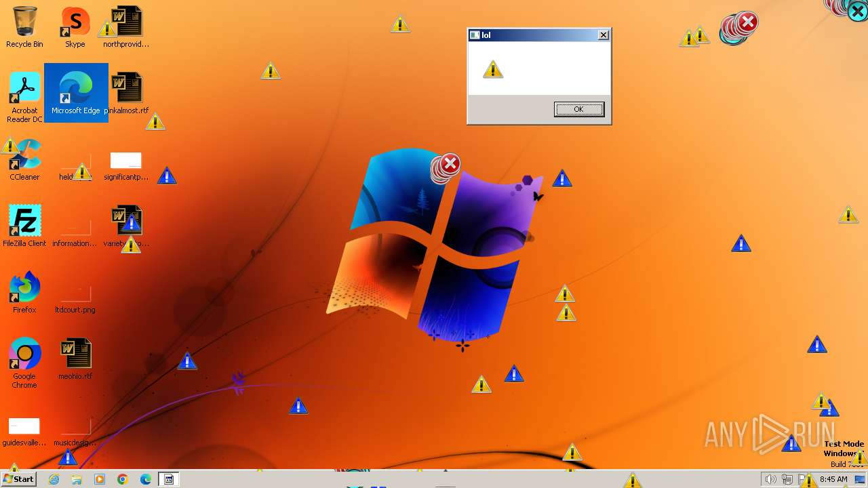The image size is (868, 488).
Task: Open pinkalmost.rtf document
Action: point(126,93)
